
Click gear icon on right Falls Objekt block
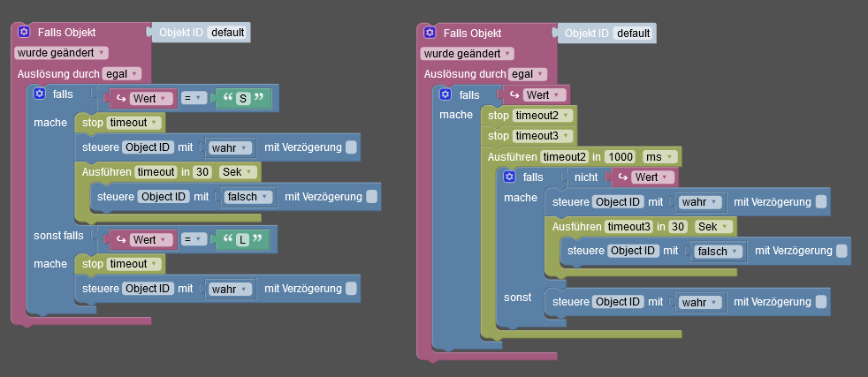coord(430,32)
